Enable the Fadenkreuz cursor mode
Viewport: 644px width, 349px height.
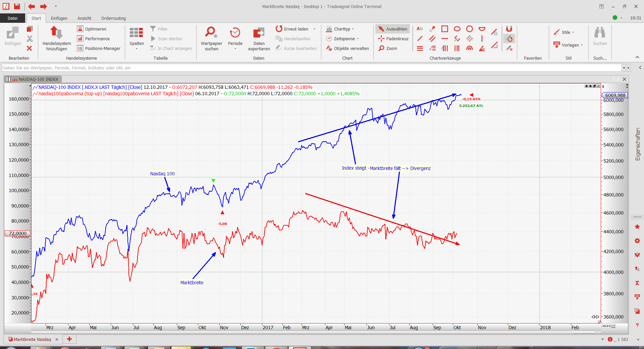click(x=393, y=39)
